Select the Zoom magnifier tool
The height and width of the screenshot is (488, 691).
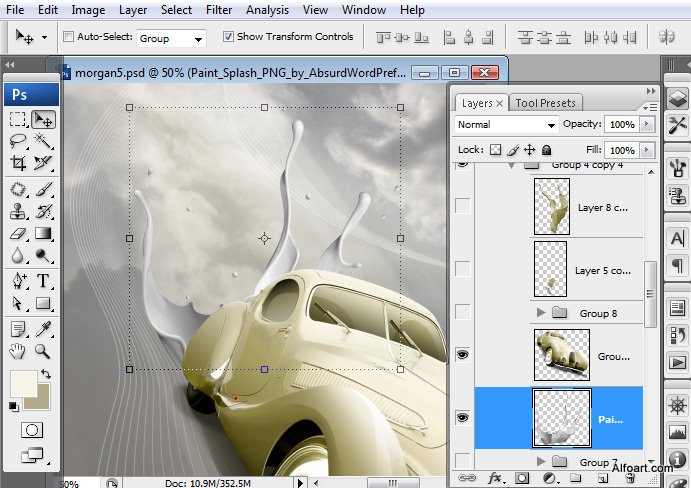click(44, 351)
